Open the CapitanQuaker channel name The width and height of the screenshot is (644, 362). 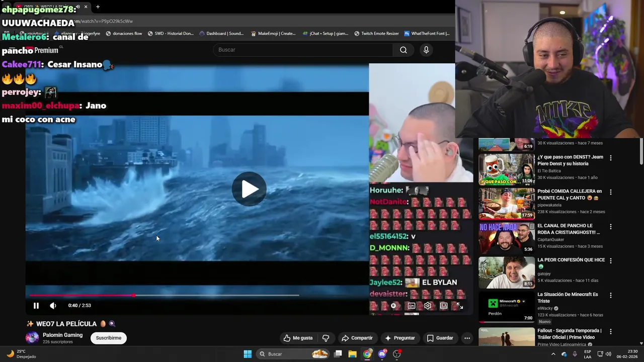click(550, 240)
